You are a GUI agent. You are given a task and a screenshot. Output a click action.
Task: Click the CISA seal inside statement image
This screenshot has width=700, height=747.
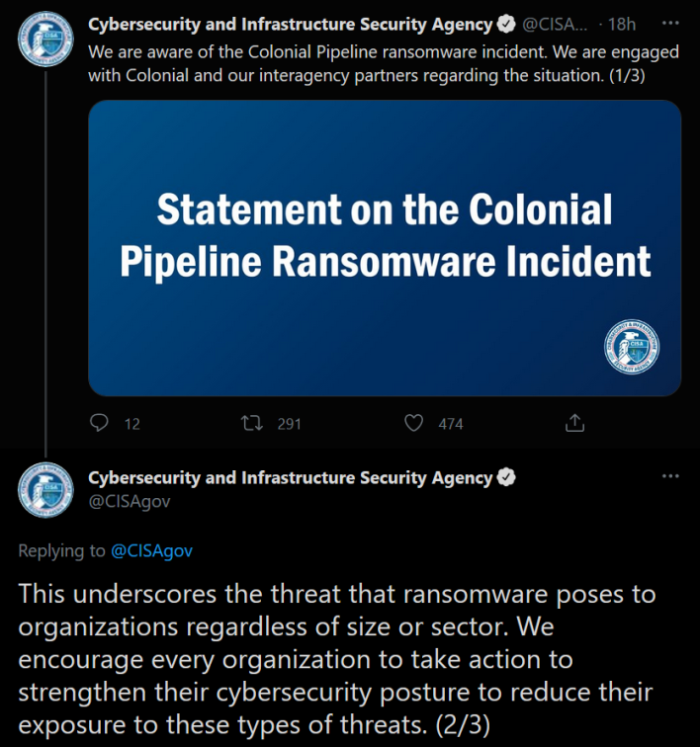[x=632, y=347]
